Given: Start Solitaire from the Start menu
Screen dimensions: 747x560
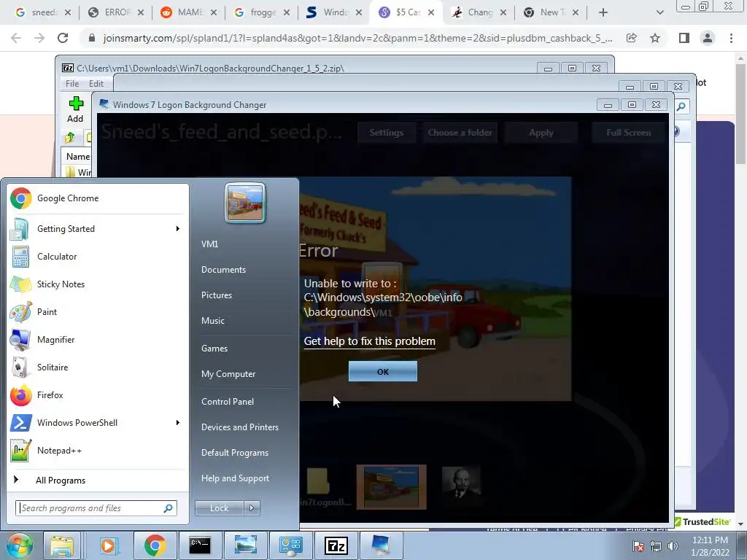Looking at the screenshot, I should [98, 367].
